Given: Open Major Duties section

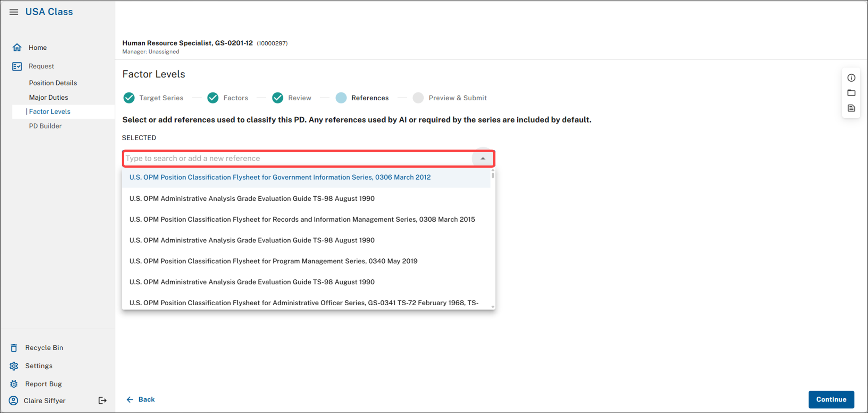Looking at the screenshot, I should pyautogui.click(x=49, y=98).
